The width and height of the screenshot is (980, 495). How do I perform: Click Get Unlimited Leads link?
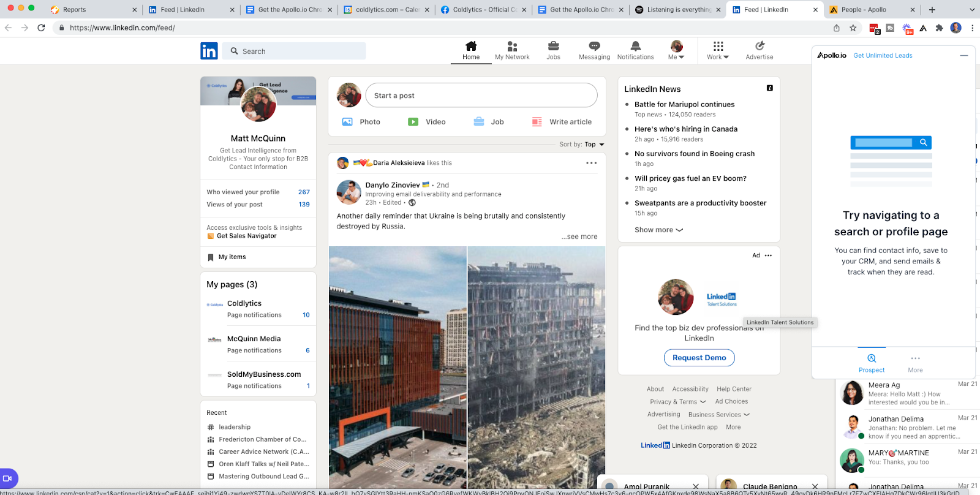click(x=883, y=55)
